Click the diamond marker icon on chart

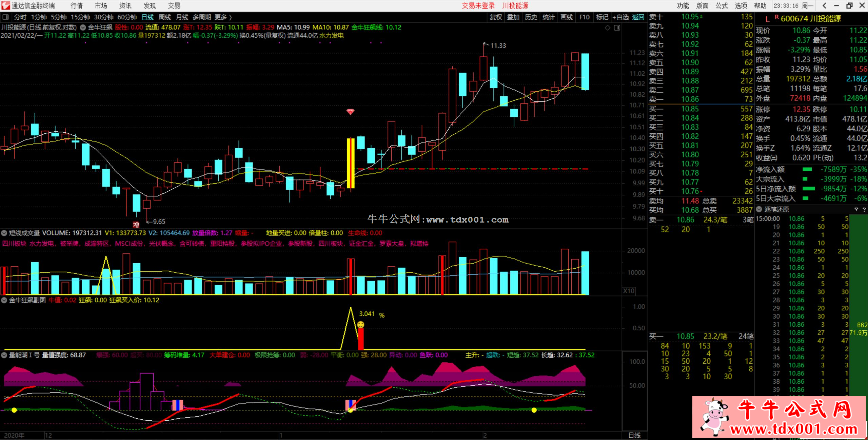pos(608,27)
